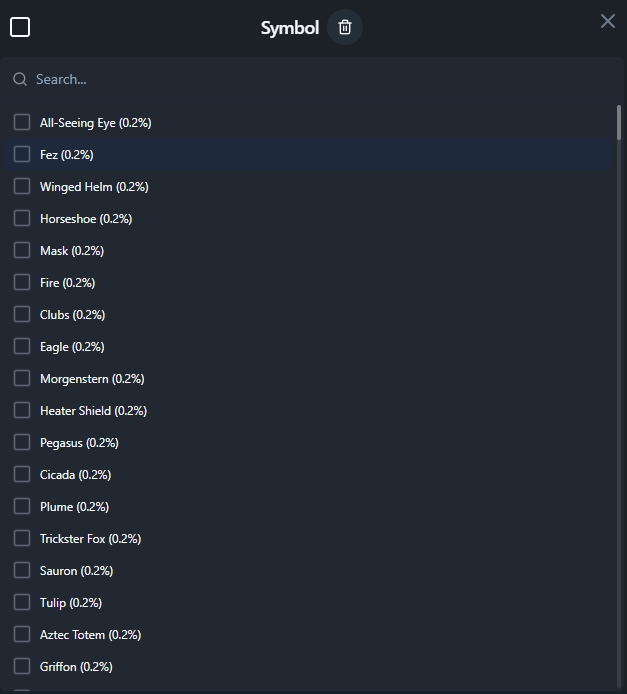The image size is (627, 694).
Task: Click the search magnifier icon
Action: pos(20,79)
